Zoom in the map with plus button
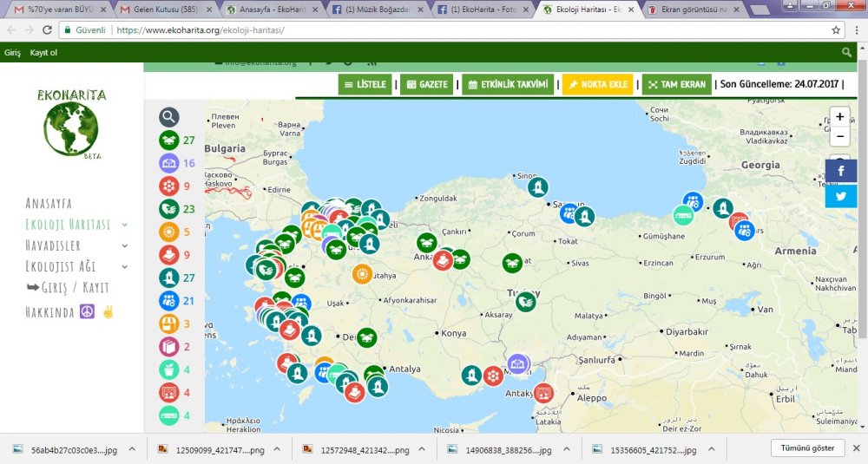 839,117
